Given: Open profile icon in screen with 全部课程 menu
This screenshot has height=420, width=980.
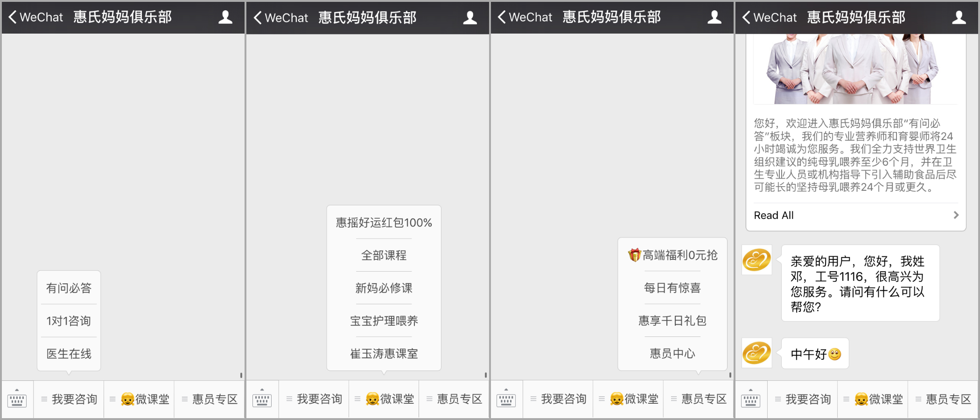Looking at the screenshot, I should click(x=470, y=18).
